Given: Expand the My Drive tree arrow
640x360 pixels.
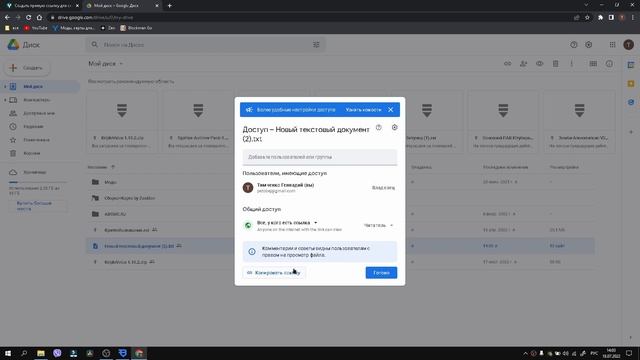Looking at the screenshot, I should pyautogui.click(x=5, y=87).
